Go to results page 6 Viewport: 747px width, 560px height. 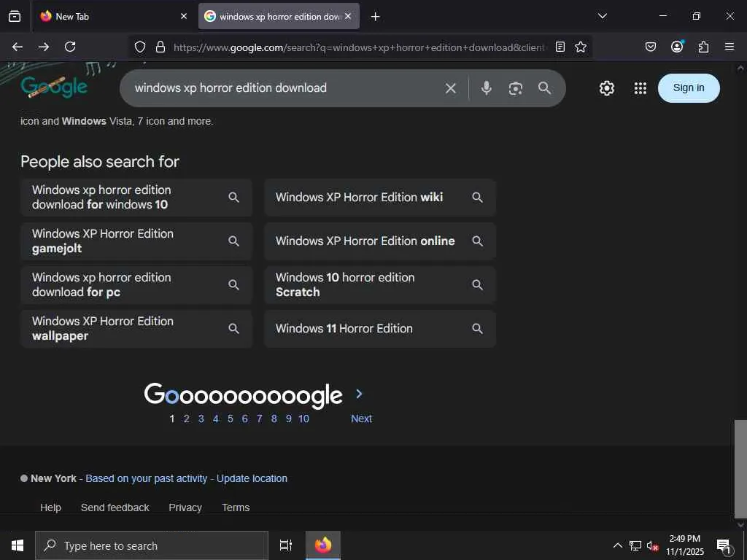click(x=245, y=419)
